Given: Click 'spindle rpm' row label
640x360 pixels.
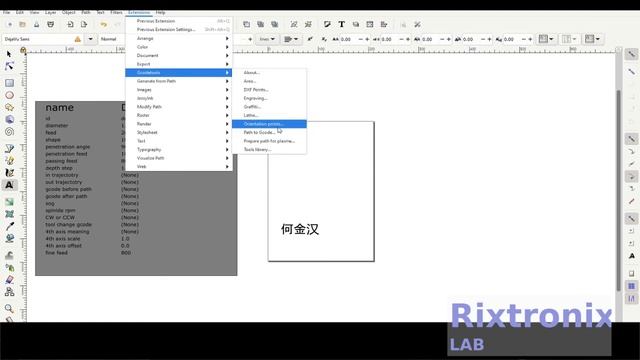Looking at the screenshot, I should click(x=60, y=210).
